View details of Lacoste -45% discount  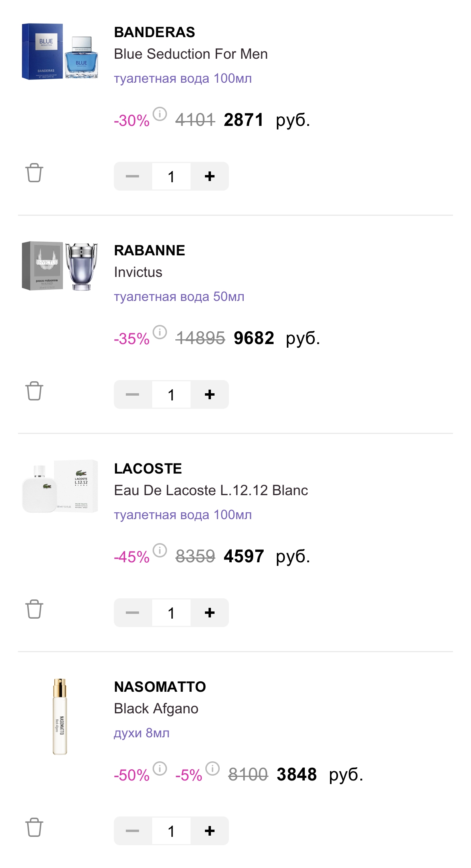(x=160, y=550)
